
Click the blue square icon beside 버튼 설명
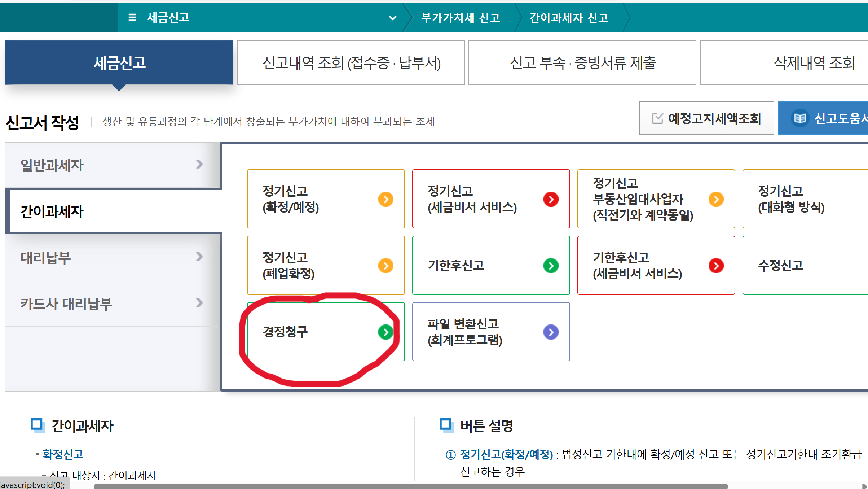446,425
